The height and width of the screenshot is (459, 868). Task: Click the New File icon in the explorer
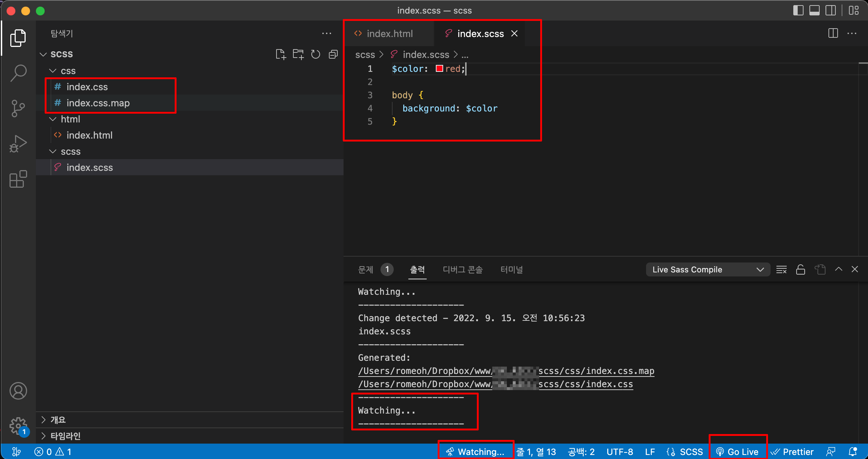281,55
